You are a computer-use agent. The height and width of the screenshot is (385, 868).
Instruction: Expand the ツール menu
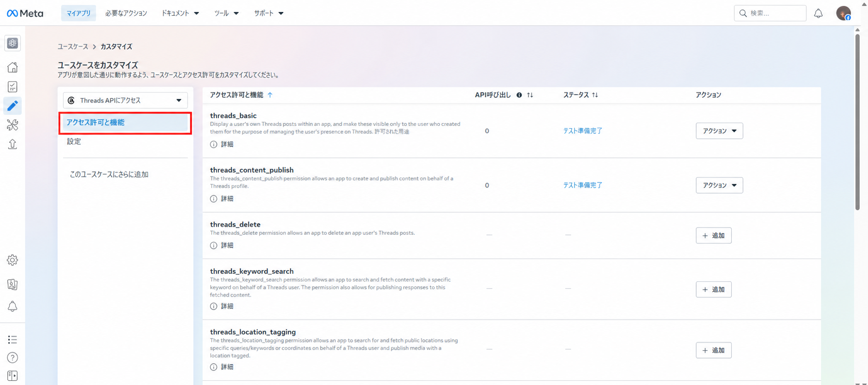226,13
